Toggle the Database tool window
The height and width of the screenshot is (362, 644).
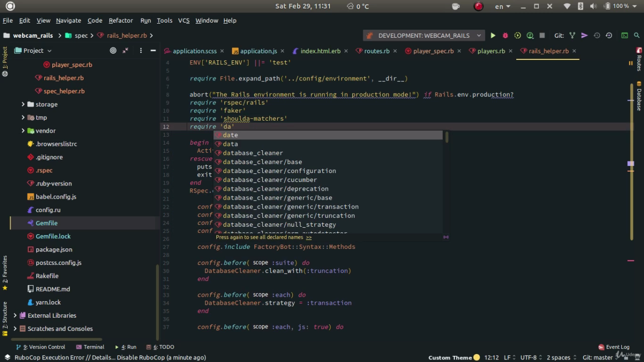[639, 96]
